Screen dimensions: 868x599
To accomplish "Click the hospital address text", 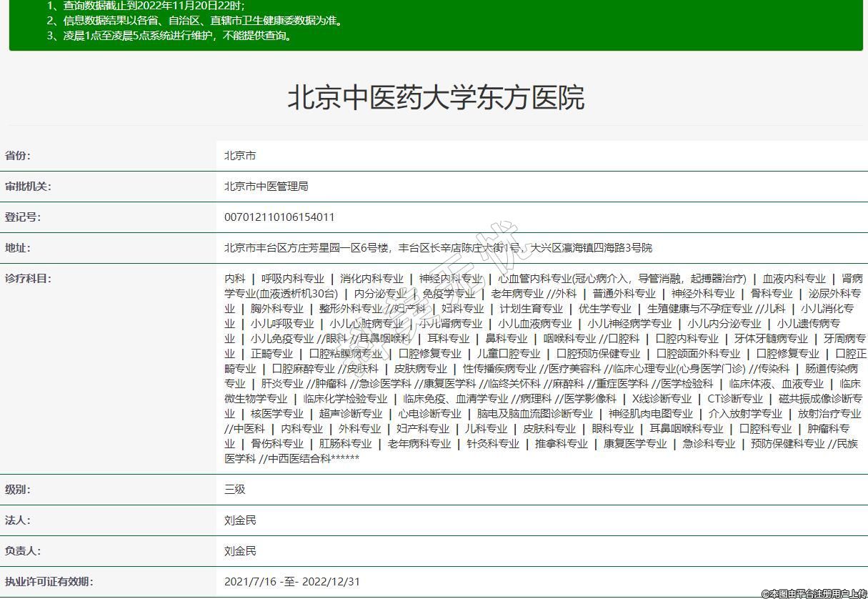I will 438,248.
